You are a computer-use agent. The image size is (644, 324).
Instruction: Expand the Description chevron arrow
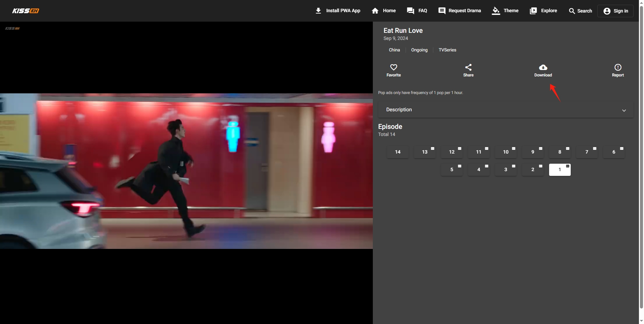[x=624, y=110]
